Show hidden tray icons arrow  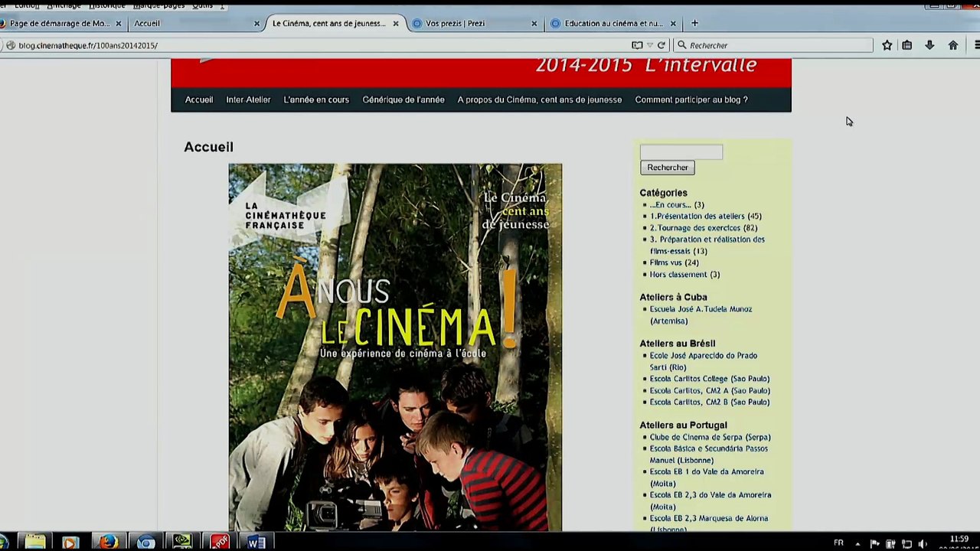(x=857, y=543)
